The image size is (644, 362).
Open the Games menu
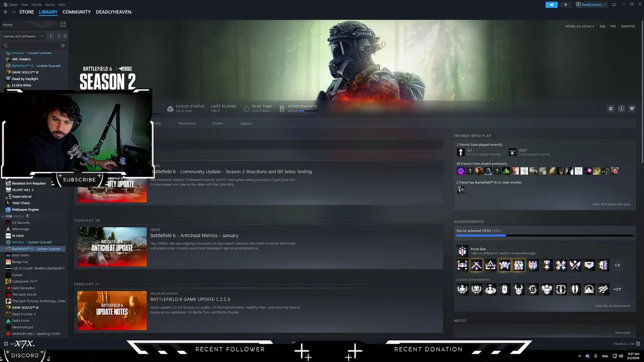tap(50, 5)
